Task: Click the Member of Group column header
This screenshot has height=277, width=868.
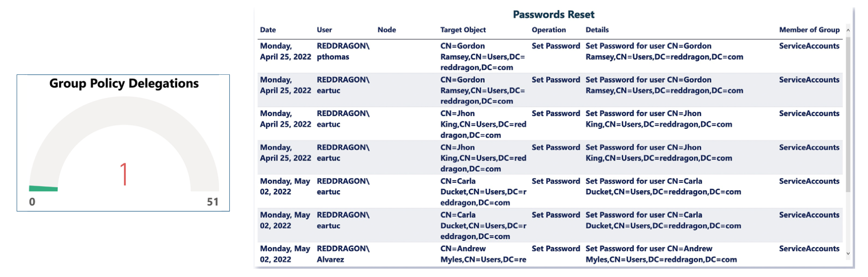Action: 809,30
